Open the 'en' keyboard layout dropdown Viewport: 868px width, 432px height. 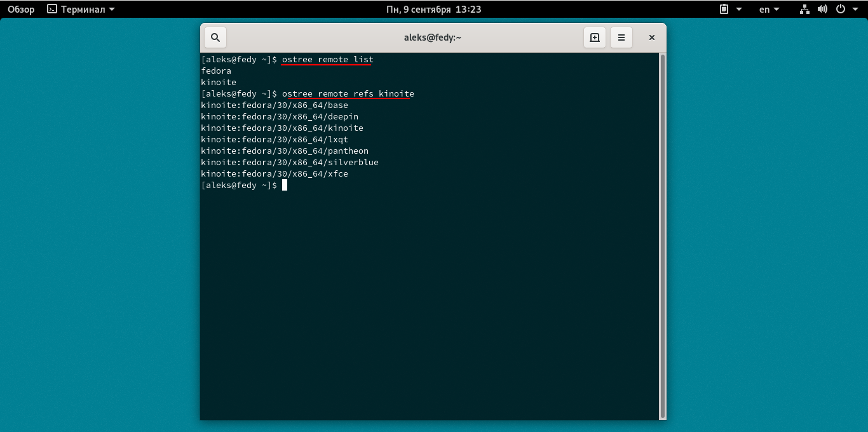(769, 10)
